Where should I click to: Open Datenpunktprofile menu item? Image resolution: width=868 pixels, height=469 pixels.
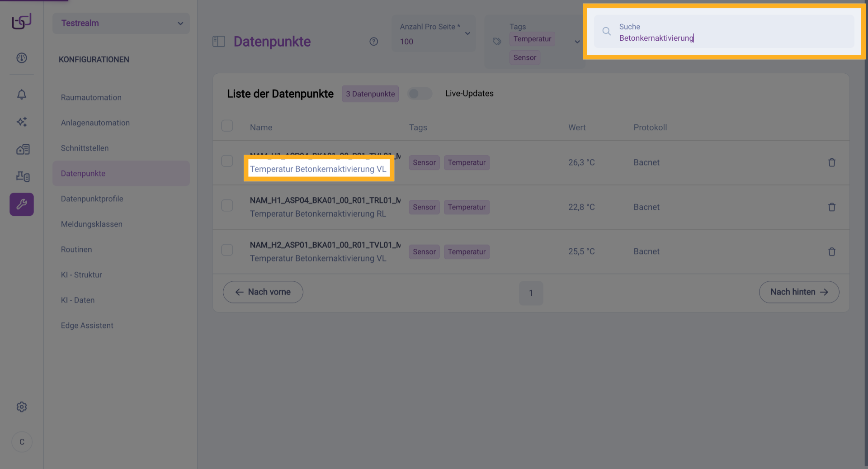coord(92,199)
